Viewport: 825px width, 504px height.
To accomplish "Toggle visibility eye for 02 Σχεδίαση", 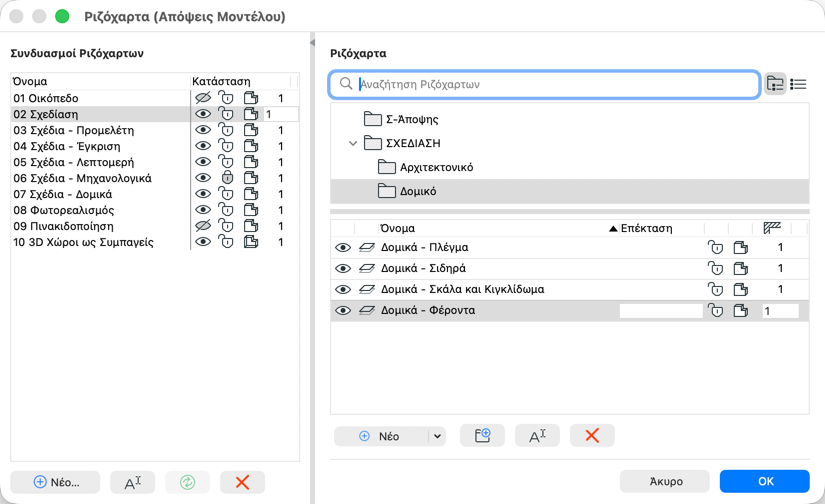I will 203,114.
